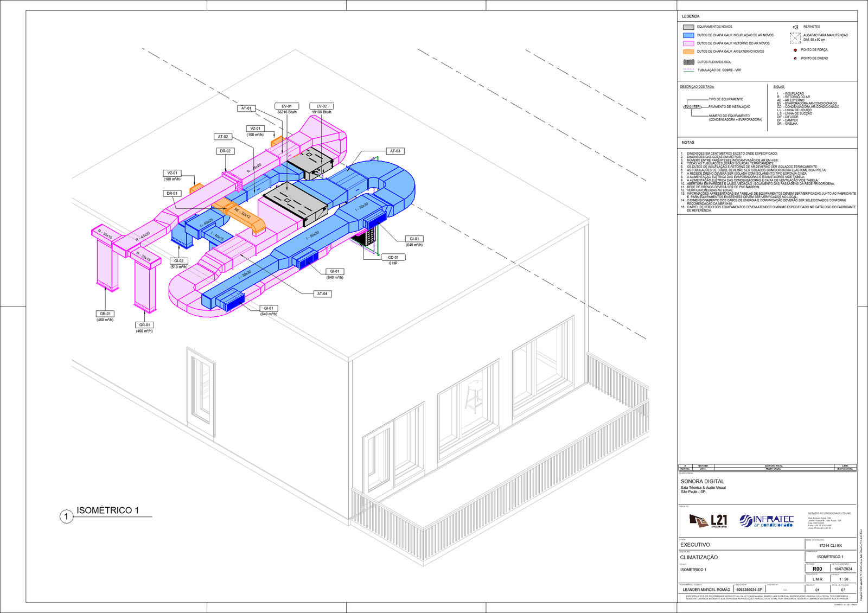Click the CD - CONDENSADORA AR-CONDICIONADO entry
The height and width of the screenshot is (613, 868).
click(x=808, y=107)
